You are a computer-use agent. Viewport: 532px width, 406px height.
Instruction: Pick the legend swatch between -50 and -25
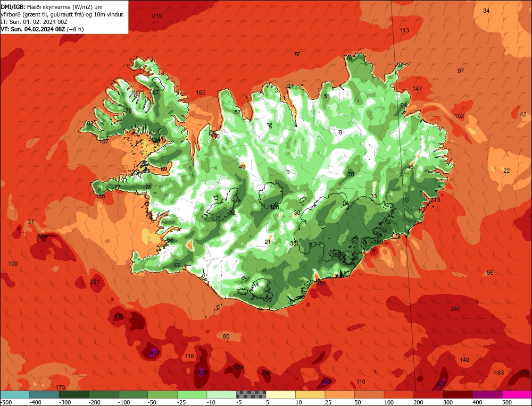pyautogui.click(x=162, y=394)
